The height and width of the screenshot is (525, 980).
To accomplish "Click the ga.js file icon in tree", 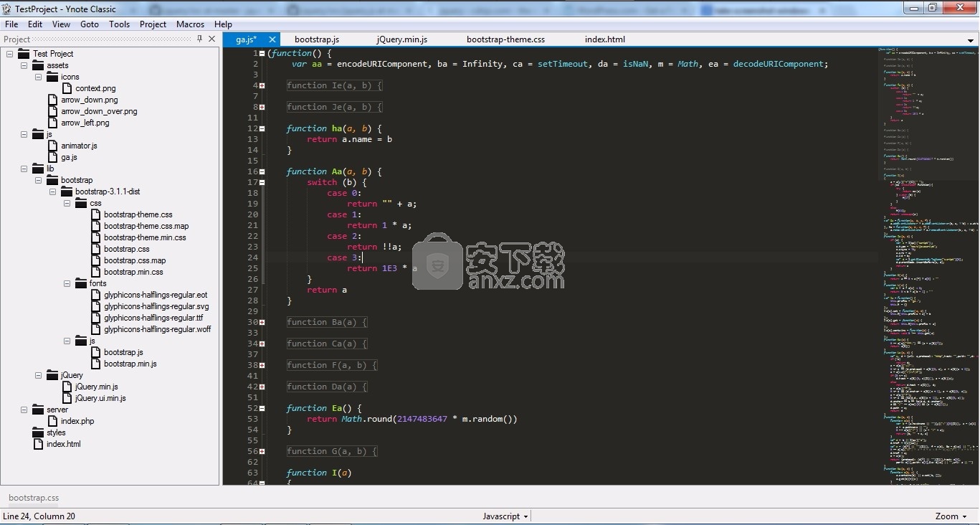I will 53,157.
